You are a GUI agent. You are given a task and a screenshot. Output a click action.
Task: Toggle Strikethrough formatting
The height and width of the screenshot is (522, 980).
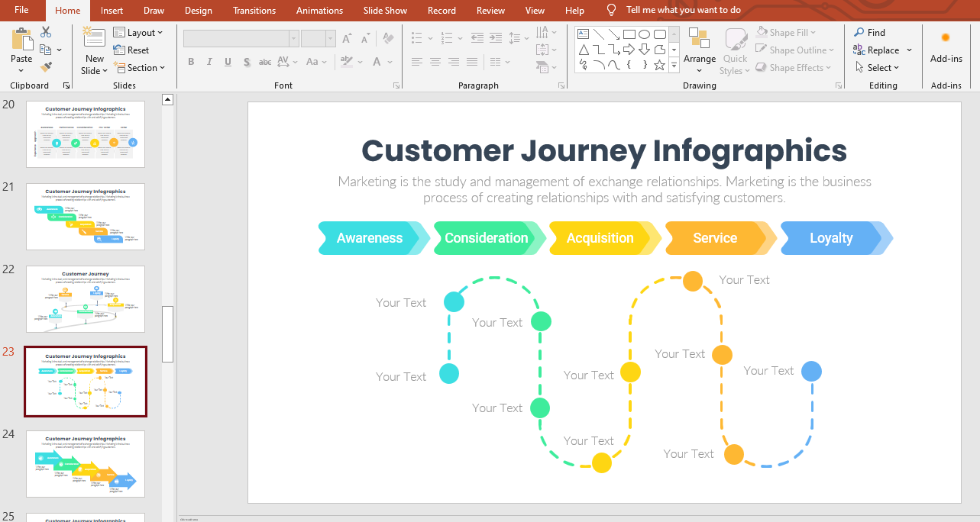point(265,62)
